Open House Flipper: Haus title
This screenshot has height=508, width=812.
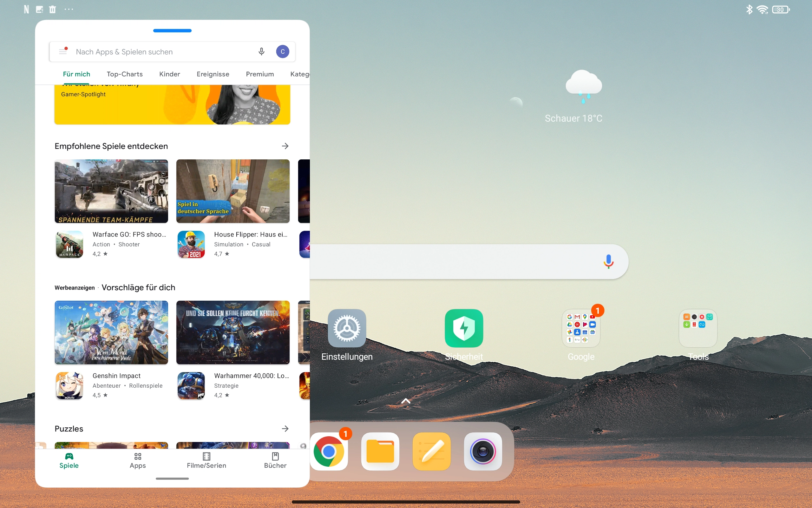(x=251, y=234)
